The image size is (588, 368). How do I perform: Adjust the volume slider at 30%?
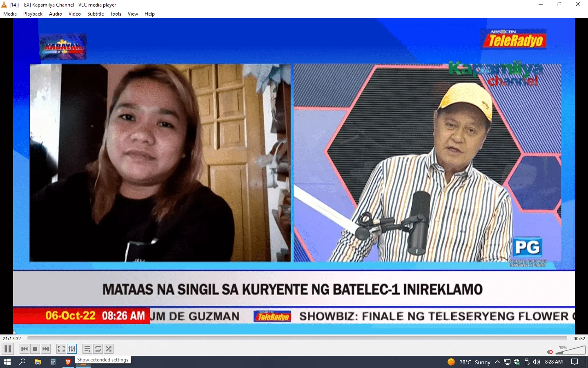(x=570, y=350)
